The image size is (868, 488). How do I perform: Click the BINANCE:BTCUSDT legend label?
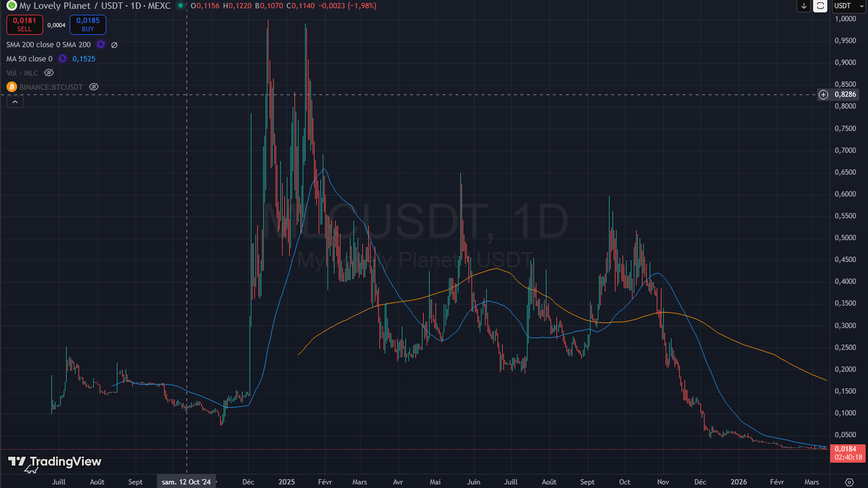(x=52, y=87)
